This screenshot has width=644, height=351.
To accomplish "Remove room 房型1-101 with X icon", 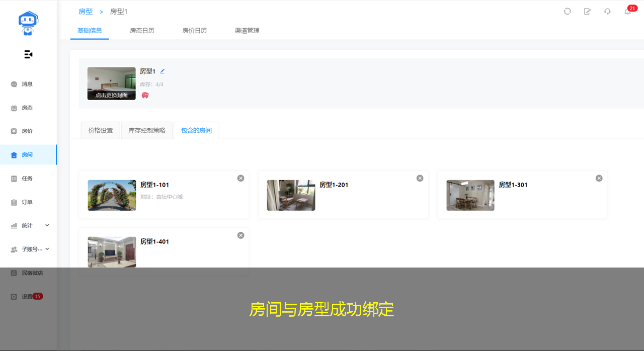I will point(240,178).
